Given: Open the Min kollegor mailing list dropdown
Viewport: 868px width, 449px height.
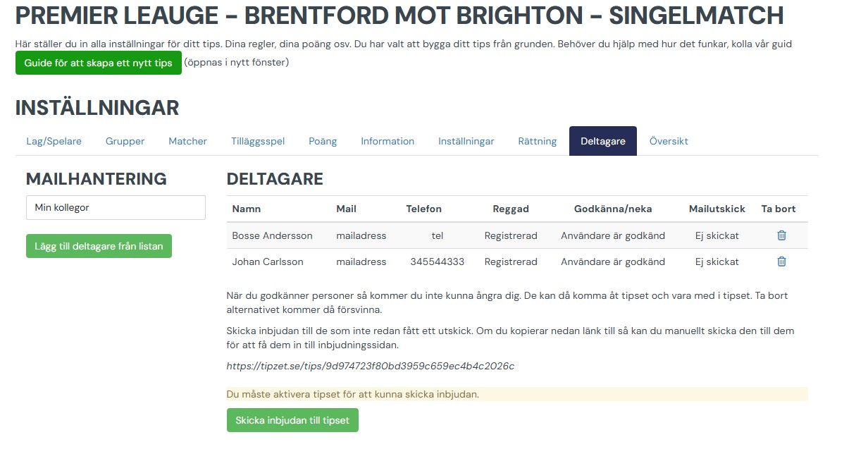Looking at the screenshot, I should point(116,207).
